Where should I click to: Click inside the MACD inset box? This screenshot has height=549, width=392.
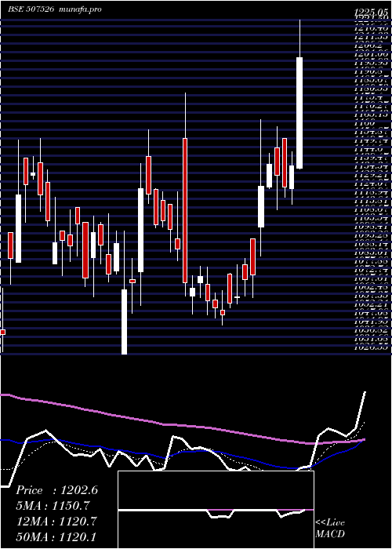(216, 510)
